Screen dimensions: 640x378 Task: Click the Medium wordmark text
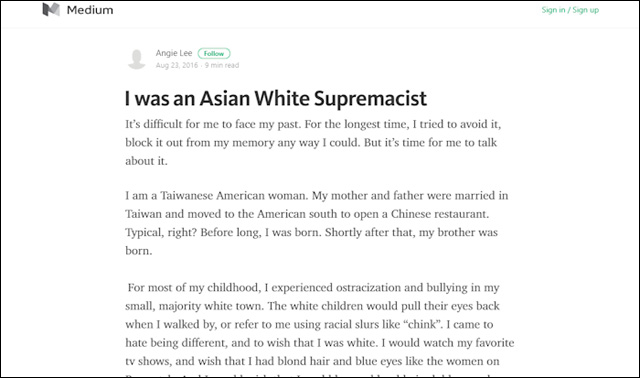[90, 10]
